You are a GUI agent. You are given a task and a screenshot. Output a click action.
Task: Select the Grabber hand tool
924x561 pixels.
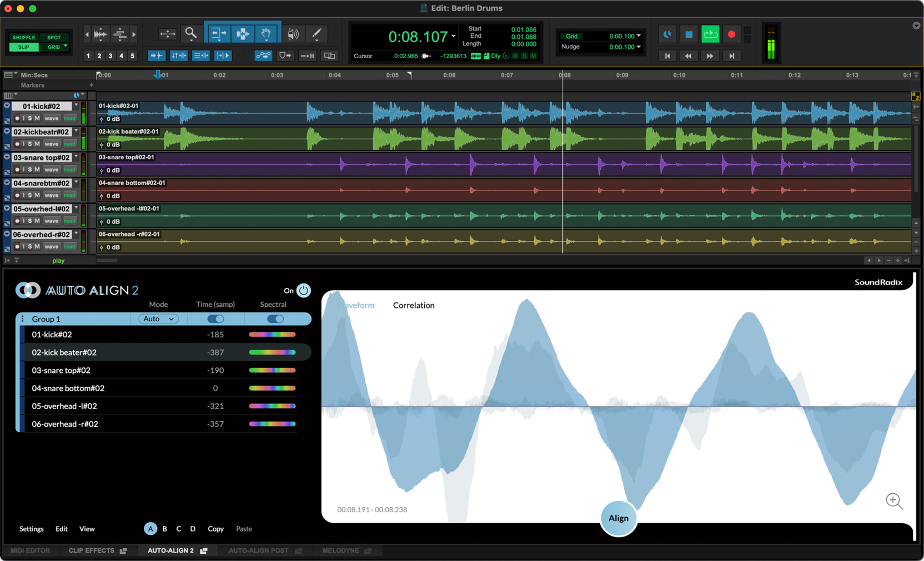[x=267, y=33]
